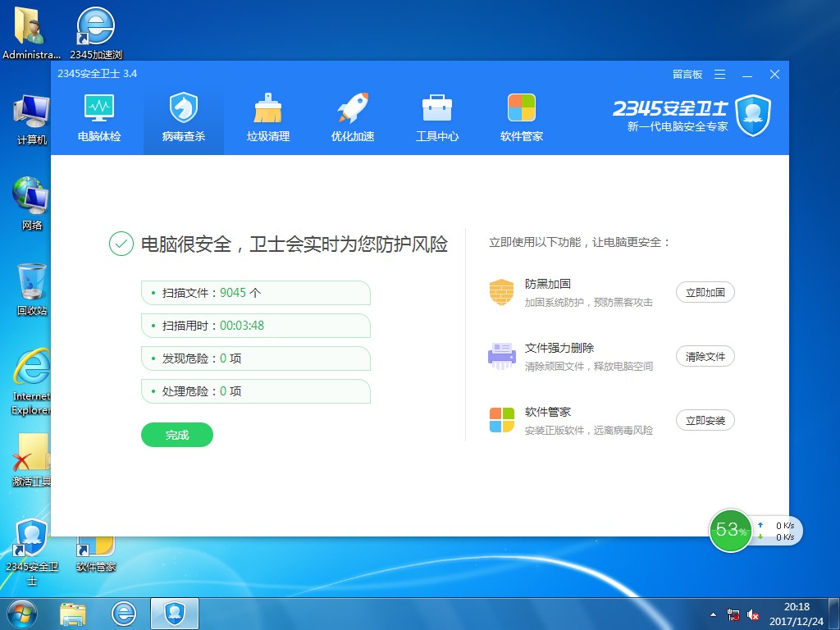The width and height of the screenshot is (840, 630).
Task: Open the 留言板 link
Action: 687,75
